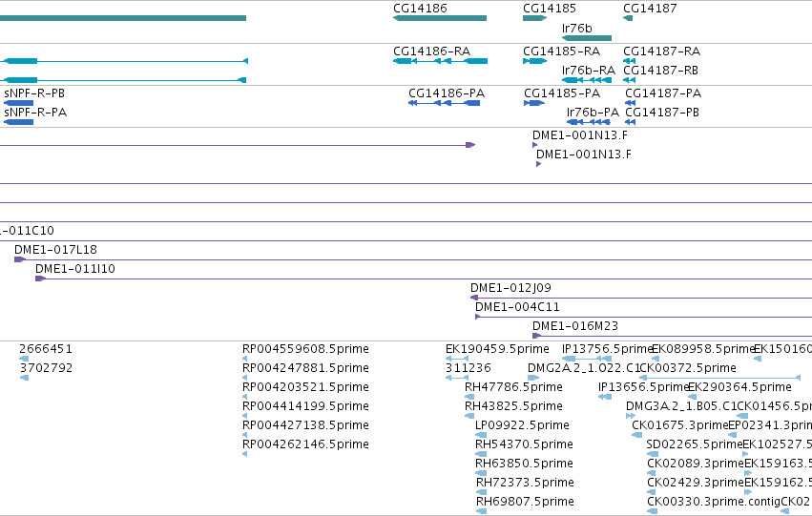Click the Ir76b gene label
This screenshot has height=516, width=812.
tap(577, 28)
